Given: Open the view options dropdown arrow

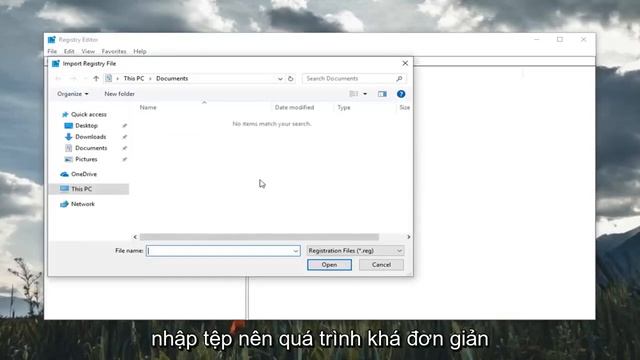Looking at the screenshot, I should point(365,94).
